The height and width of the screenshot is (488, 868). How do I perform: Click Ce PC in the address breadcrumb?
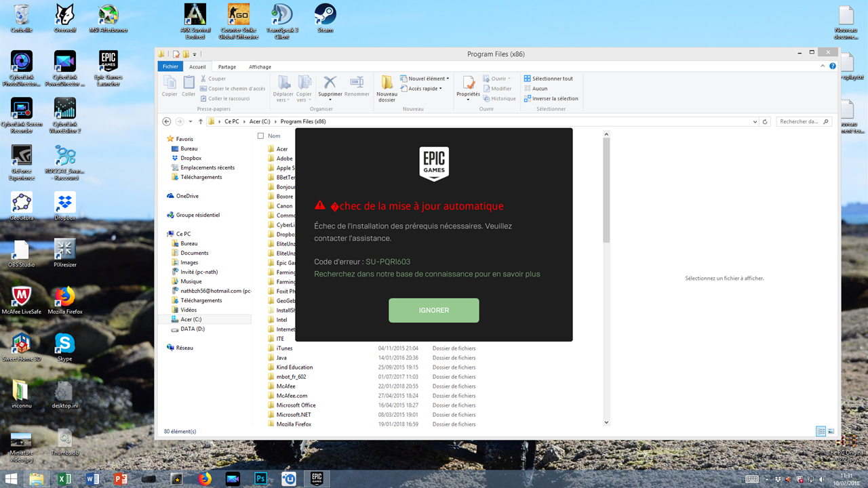[x=232, y=122]
